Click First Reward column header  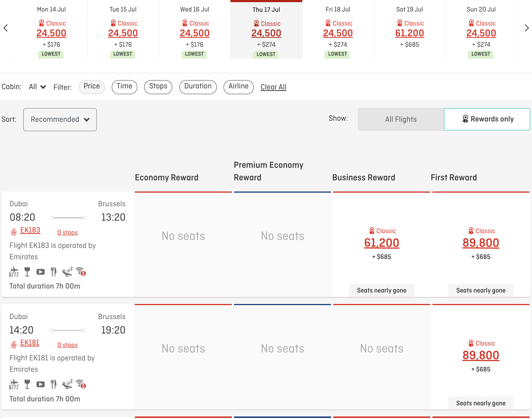(x=454, y=178)
